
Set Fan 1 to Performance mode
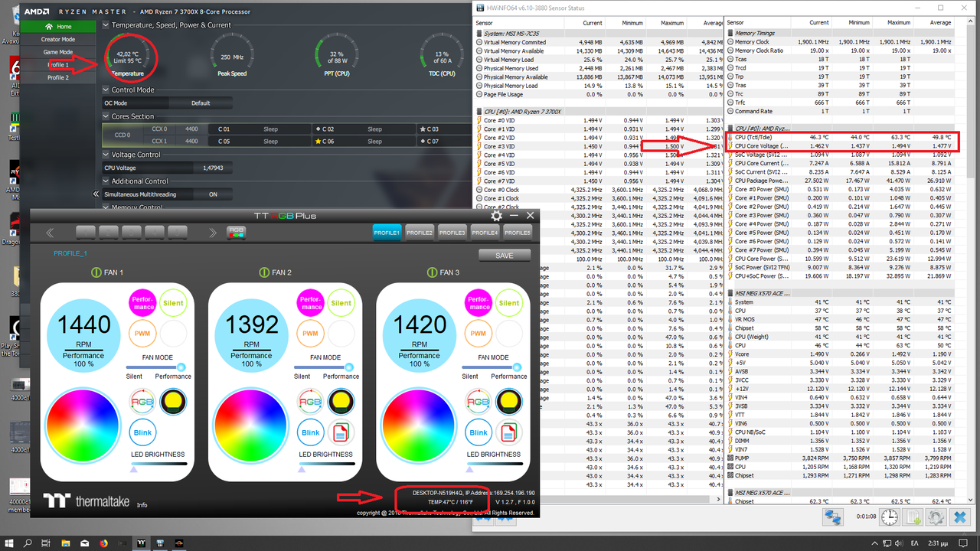click(142, 302)
